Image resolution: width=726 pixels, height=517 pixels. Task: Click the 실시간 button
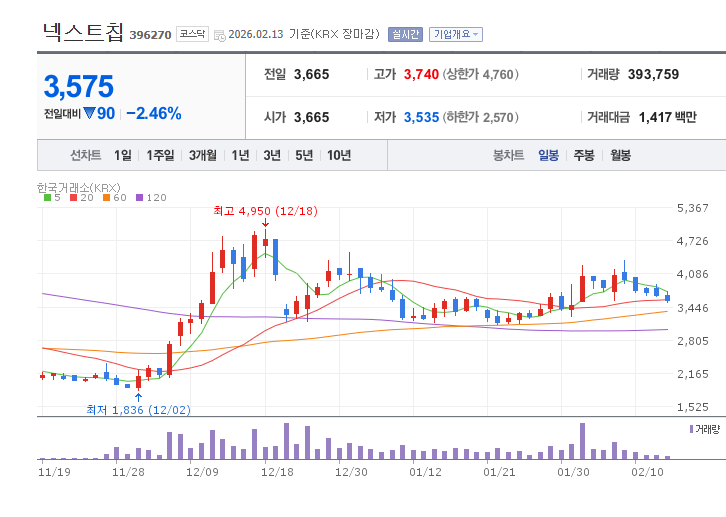(x=405, y=34)
